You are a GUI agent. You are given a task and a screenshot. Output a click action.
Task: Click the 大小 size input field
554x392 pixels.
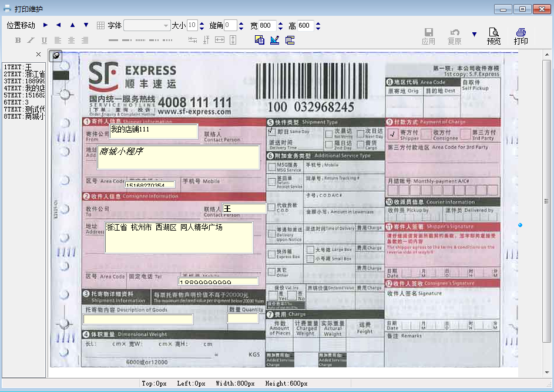click(x=192, y=25)
